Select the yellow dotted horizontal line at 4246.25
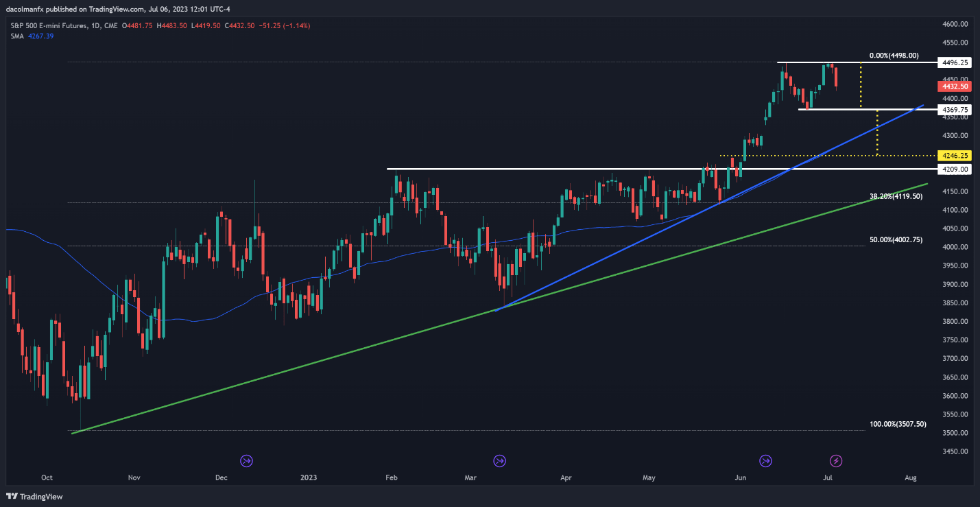 click(828, 156)
